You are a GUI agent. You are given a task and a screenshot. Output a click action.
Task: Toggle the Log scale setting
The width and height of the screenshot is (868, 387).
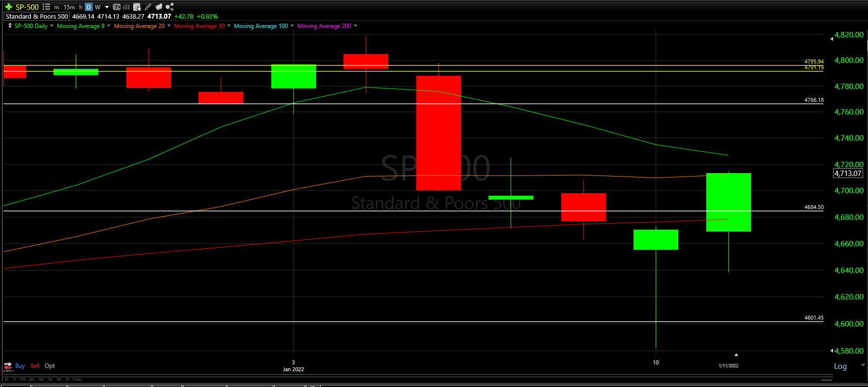point(840,366)
